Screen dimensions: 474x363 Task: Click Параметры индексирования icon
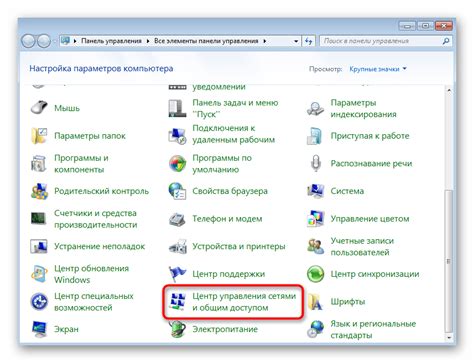(x=315, y=108)
